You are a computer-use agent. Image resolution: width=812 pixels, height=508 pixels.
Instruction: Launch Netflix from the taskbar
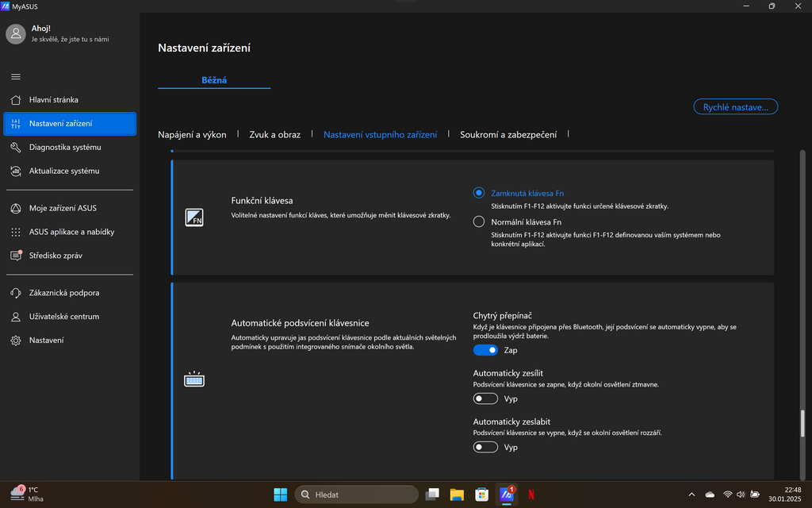click(531, 494)
